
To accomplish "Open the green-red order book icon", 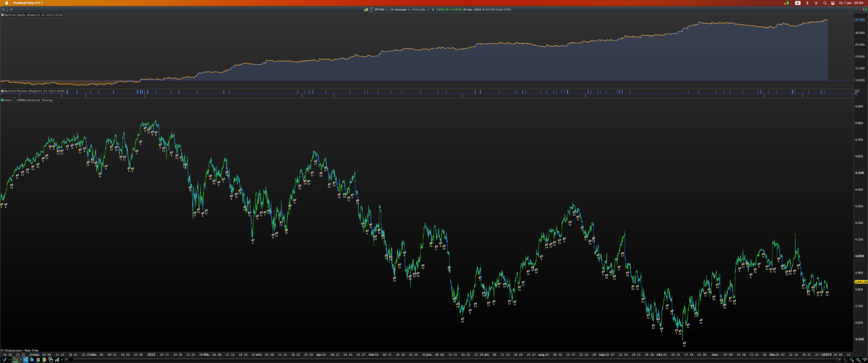I will point(44,360).
